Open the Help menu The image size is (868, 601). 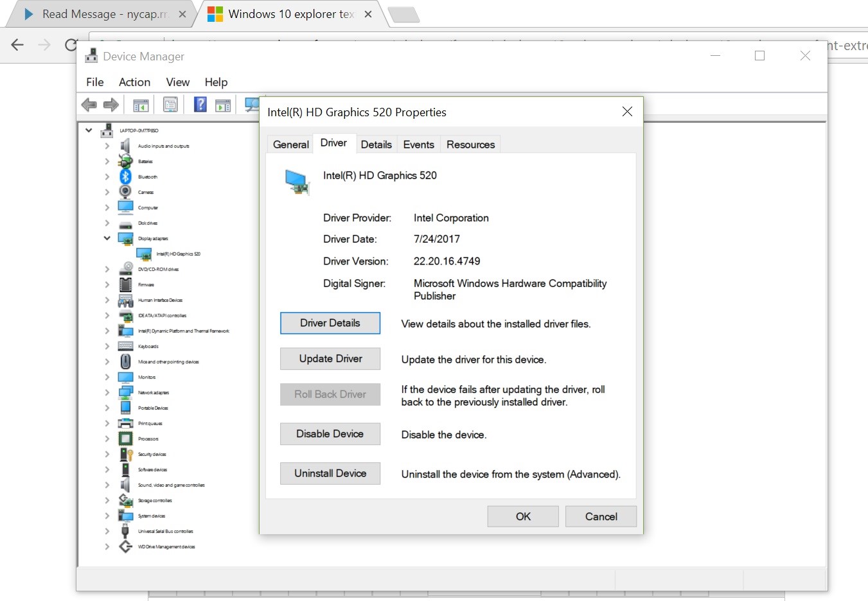click(x=216, y=82)
